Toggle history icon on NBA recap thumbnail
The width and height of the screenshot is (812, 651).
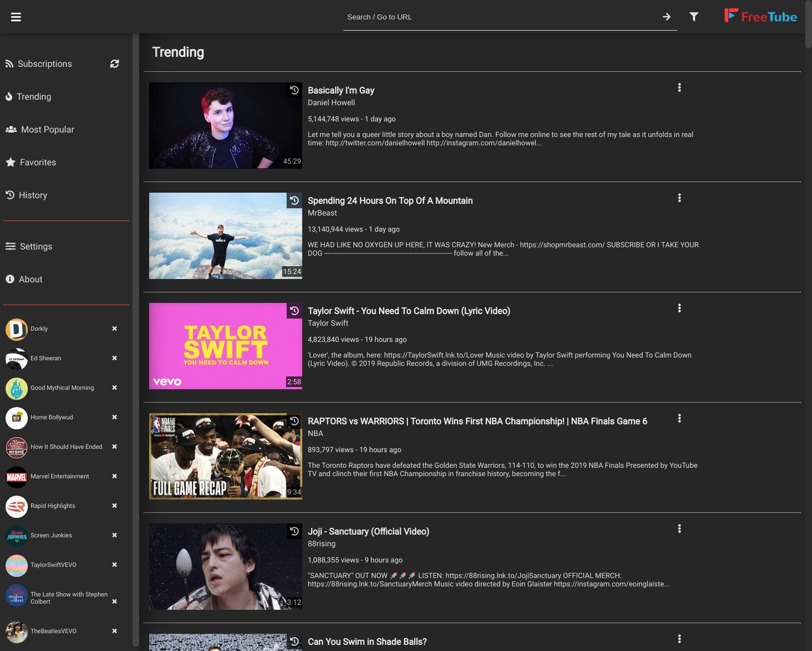click(294, 421)
